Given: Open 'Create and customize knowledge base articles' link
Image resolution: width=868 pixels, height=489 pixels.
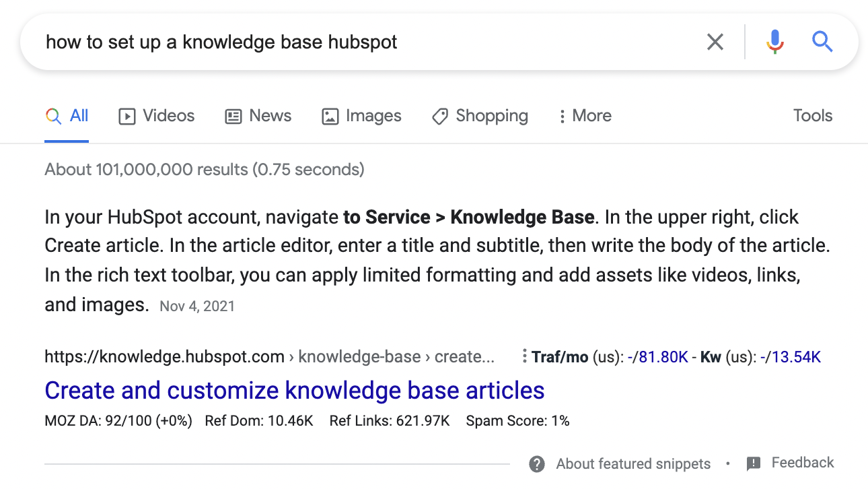Looking at the screenshot, I should click(295, 390).
